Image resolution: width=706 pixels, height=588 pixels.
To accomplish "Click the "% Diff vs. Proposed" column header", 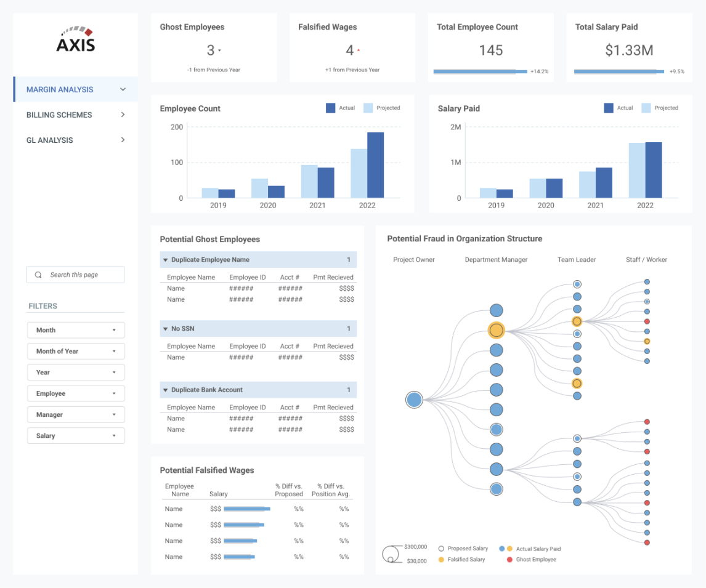I will (x=289, y=490).
